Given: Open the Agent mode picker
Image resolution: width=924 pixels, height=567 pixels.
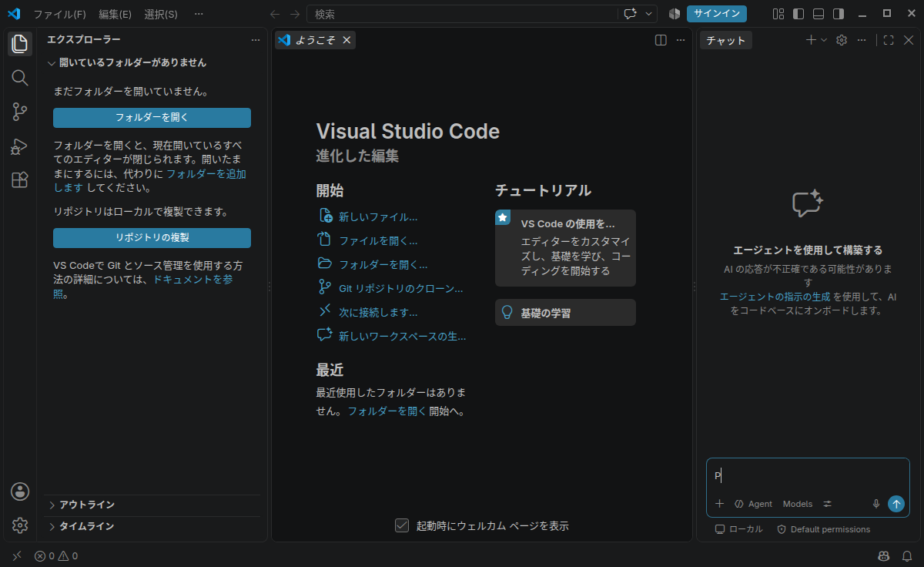Looking at the screenshot, I should click(753, 504).
